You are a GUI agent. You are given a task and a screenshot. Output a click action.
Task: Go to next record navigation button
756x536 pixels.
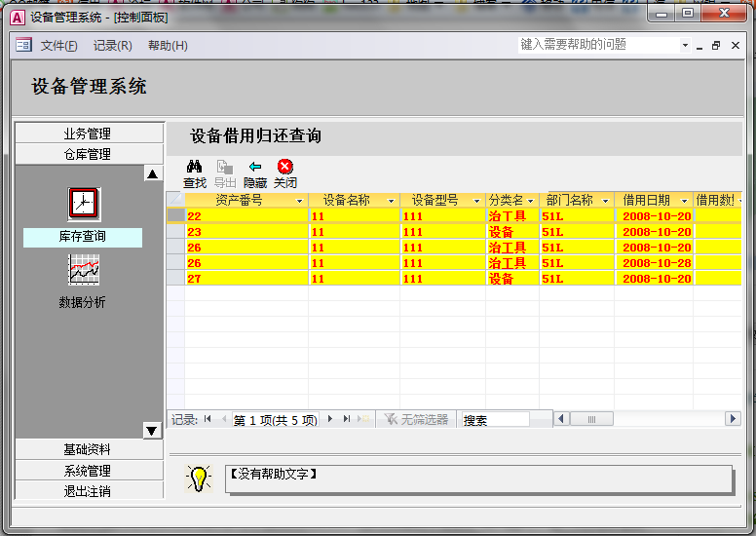[x=330, y=419]
